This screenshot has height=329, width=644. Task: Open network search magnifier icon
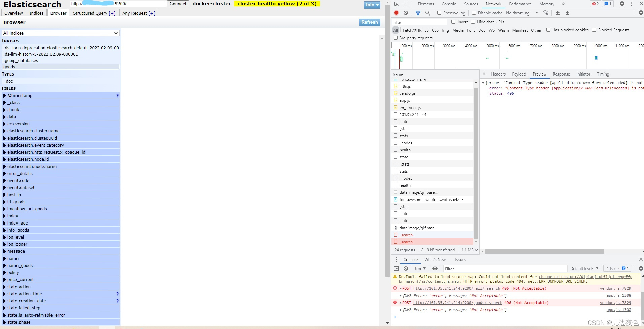tap(427, 13)
